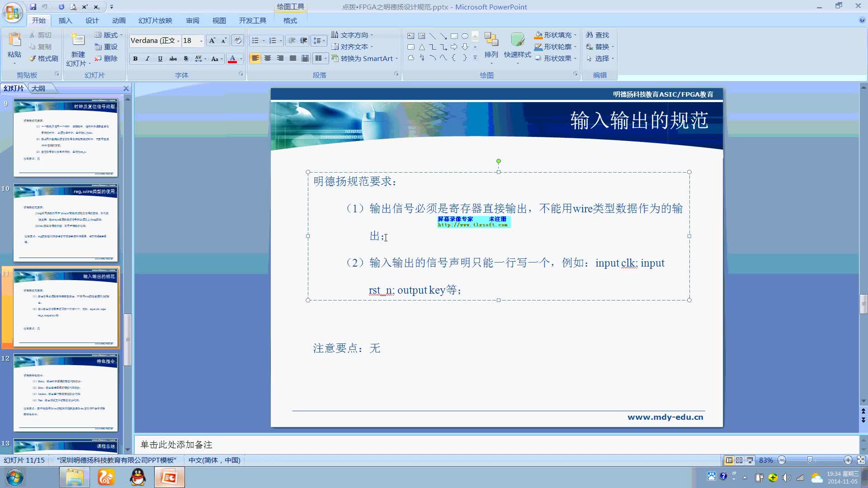Expand the Layout (版式) dropdown
This screenshot has height=488, width=868.
click(108, 35)
